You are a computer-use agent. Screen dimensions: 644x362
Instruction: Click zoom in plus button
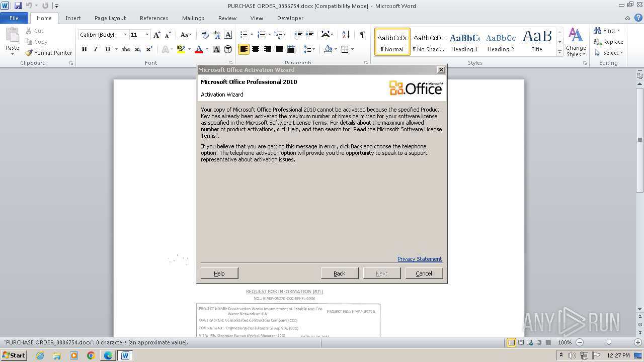pyautogui.click(x=638, y=342)
